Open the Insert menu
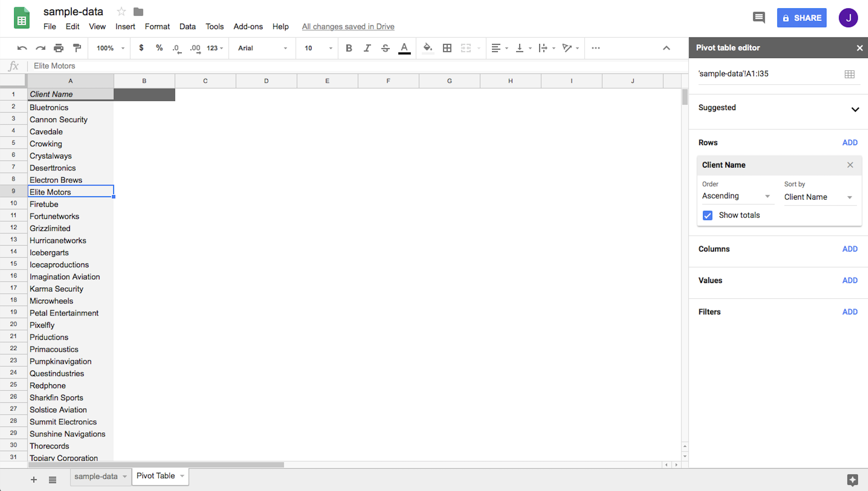The height and width of the screenshot is (491, 868). click(125, 27)
